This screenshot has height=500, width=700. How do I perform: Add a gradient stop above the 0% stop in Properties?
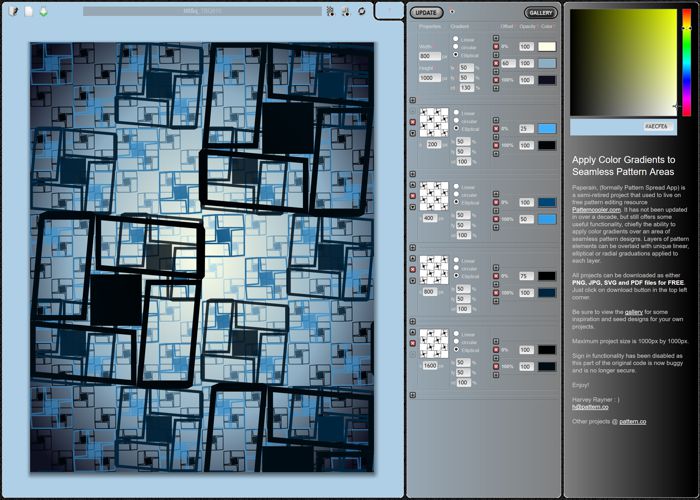pos(495,37)
